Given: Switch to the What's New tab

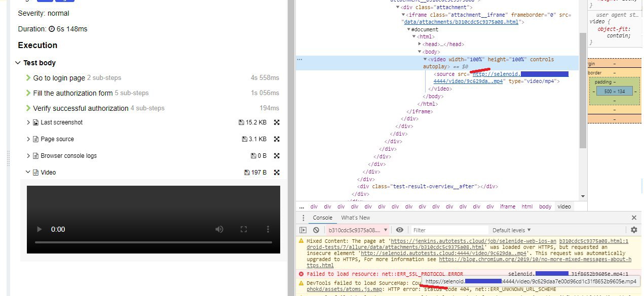Looking at the screenshot, I should point(356,218).
